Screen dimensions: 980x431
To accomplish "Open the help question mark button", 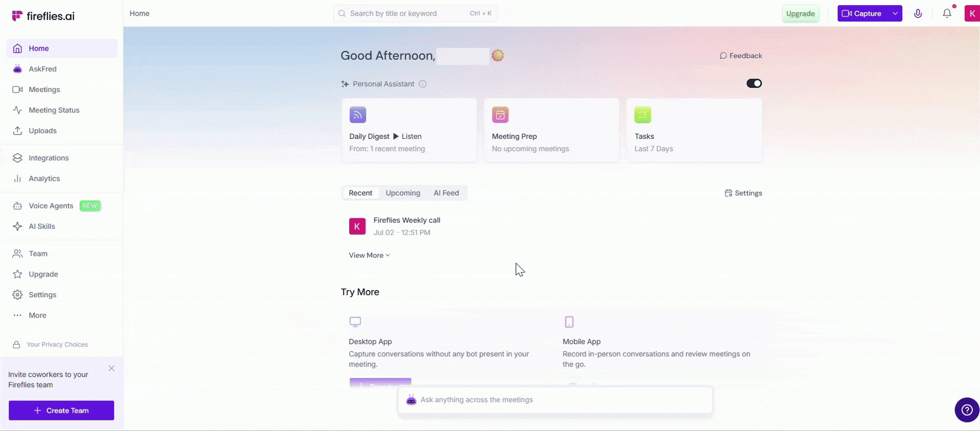I will [x=967, y=410].
